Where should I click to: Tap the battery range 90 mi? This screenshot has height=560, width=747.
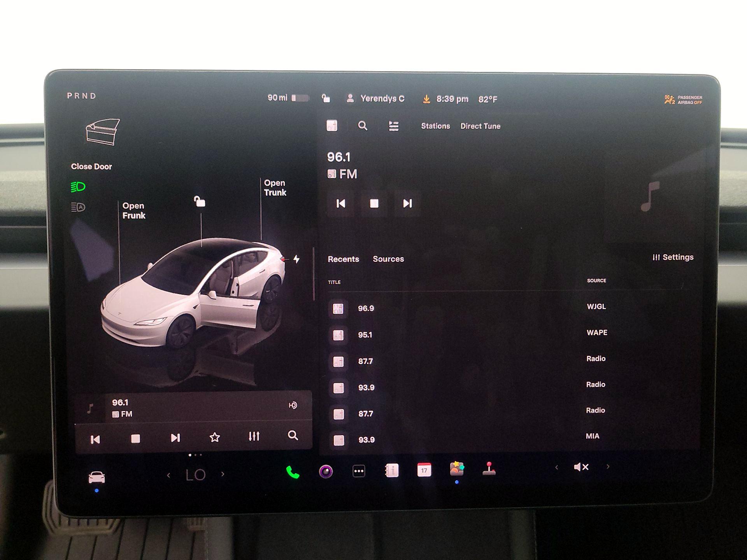[x=288, y=98]
